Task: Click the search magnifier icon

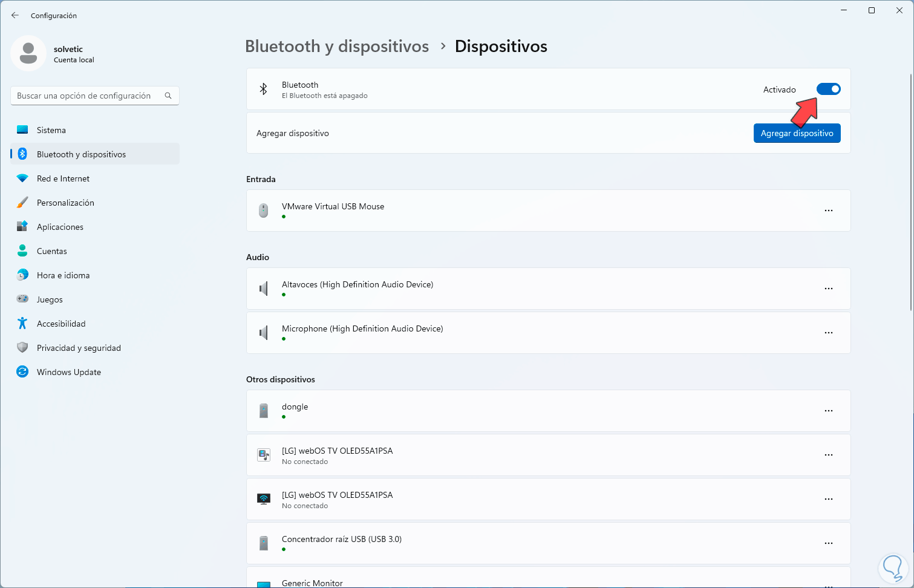Action: 168,96
